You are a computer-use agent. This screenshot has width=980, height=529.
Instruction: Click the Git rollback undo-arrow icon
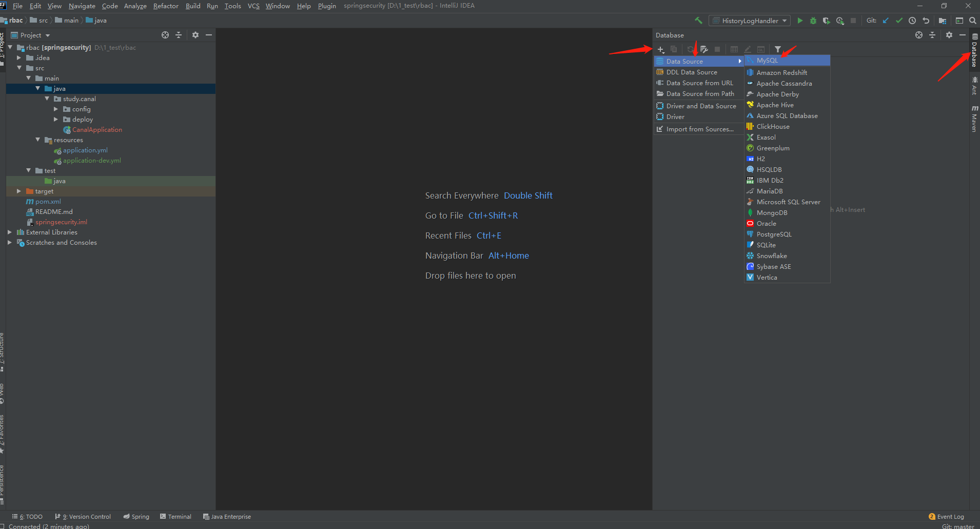(926, 21)
